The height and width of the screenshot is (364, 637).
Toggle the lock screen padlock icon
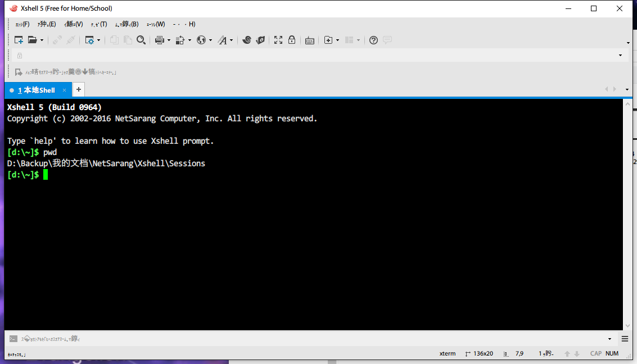(292, 40)
